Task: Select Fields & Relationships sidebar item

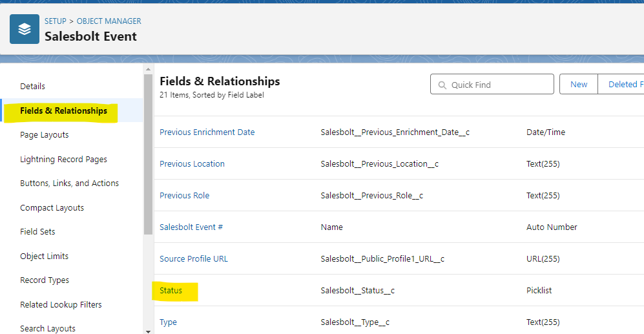Action: (64, 111)
